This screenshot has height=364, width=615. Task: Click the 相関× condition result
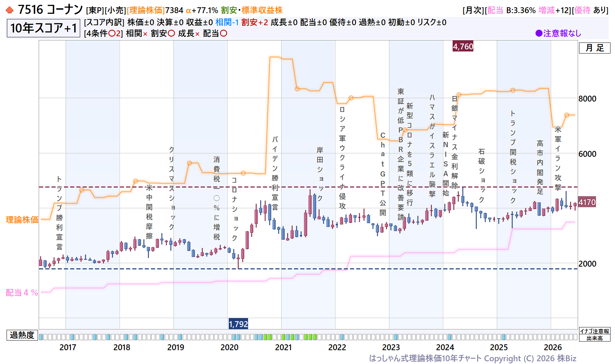(x=137, y=33)
